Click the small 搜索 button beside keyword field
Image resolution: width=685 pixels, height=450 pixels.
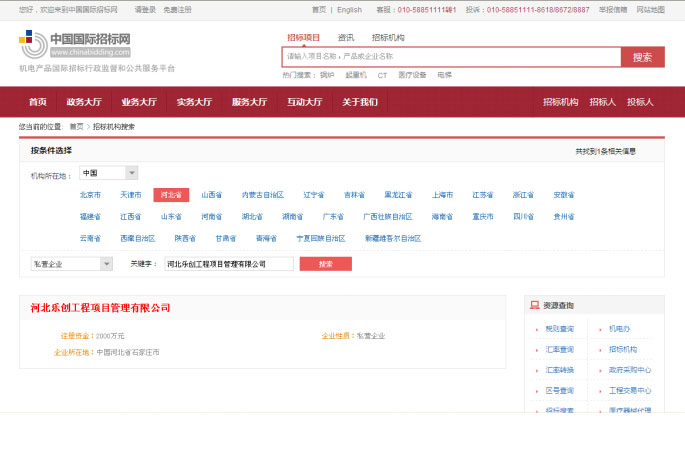[x=325, y=264]
